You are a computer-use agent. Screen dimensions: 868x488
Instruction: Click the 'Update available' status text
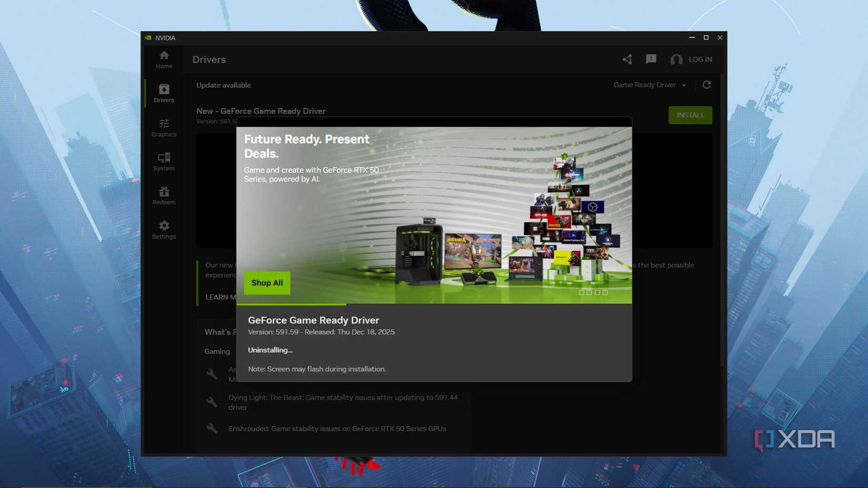224,85
